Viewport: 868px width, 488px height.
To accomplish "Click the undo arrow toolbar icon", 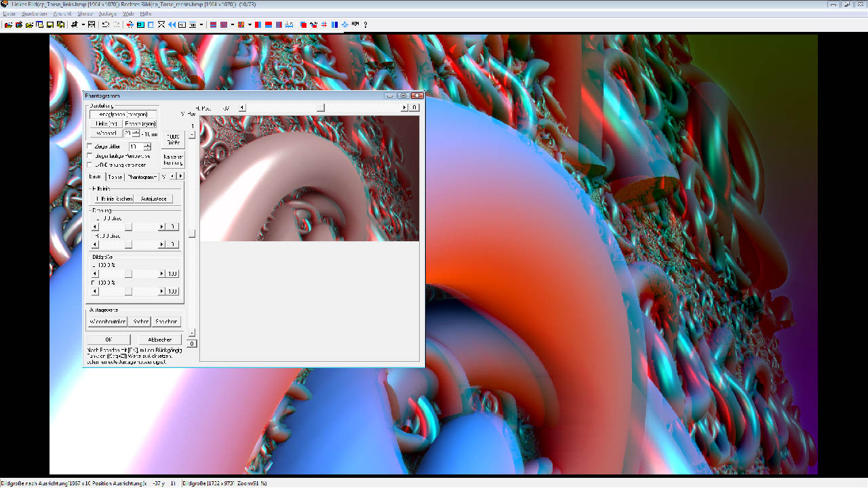I will pos(105,24).
